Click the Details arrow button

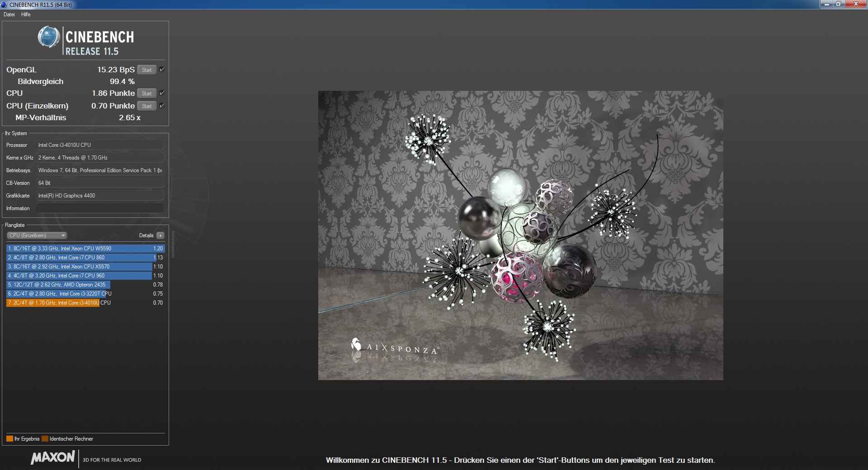[x=160, y=235]
